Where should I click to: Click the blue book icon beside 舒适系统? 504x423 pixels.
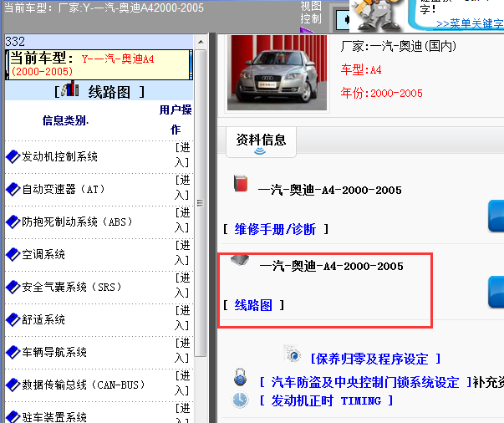point(13,320)
